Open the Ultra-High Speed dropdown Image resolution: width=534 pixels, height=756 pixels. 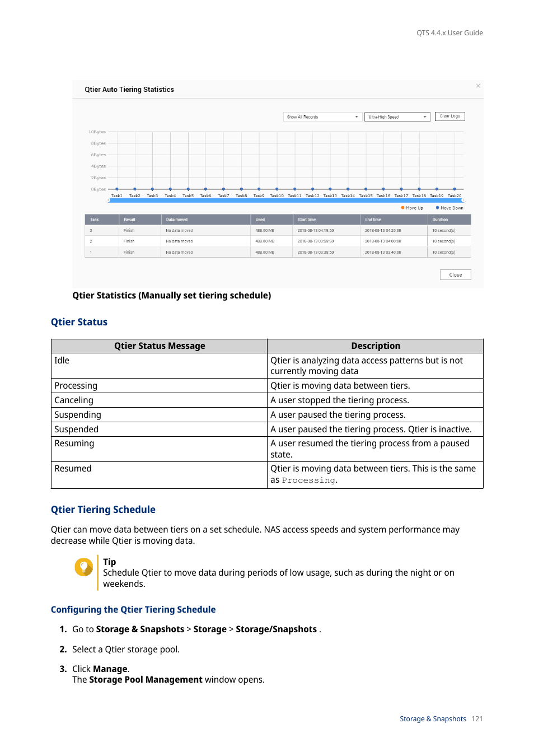397,117
